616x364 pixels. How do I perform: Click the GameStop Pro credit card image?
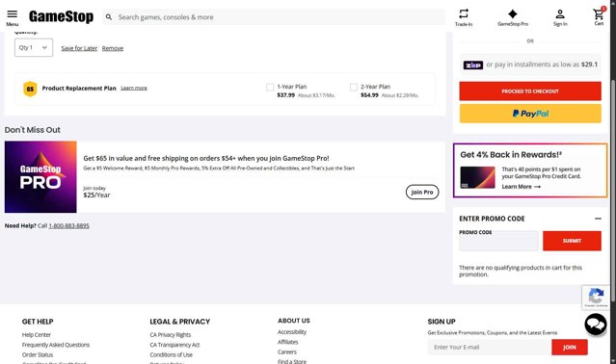(478, 177)
